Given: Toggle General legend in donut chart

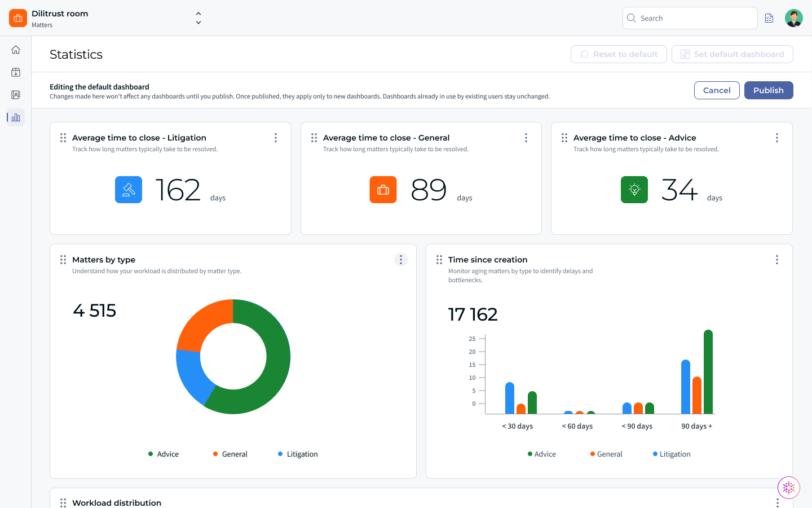Looking at the screenshot, I should (x=230, y=454).
